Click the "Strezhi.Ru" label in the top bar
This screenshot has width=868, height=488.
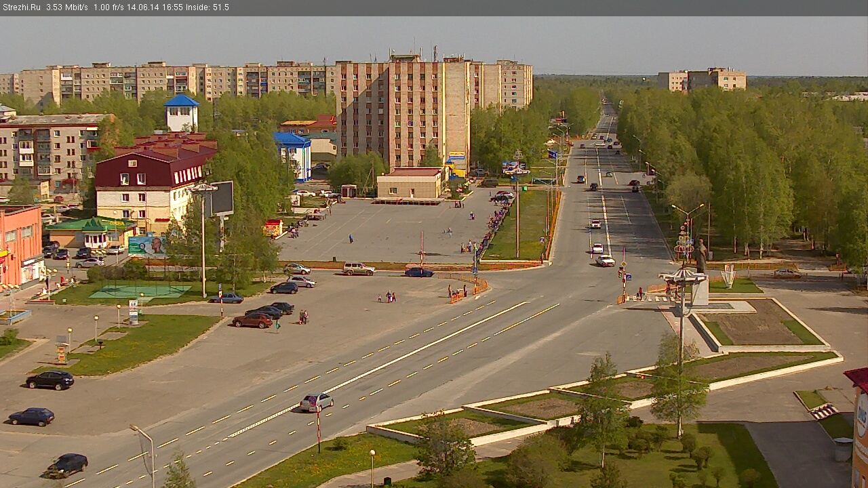click(21, 7)
